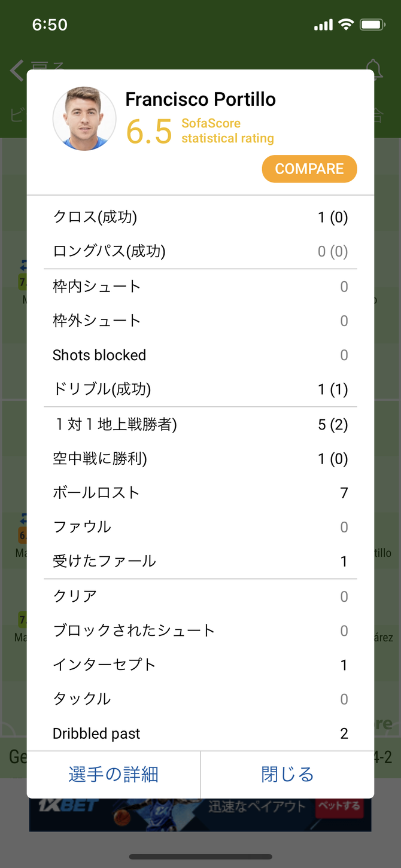
Task: Tap the back arrow behind the dialog
Action: click(x=17, y=71)
